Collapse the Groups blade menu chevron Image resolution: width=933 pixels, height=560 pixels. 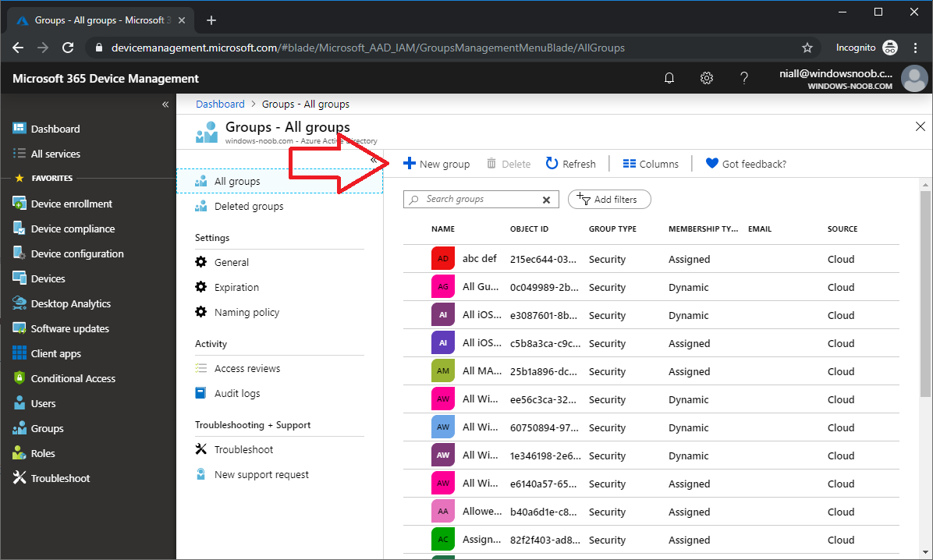point(374,159)
